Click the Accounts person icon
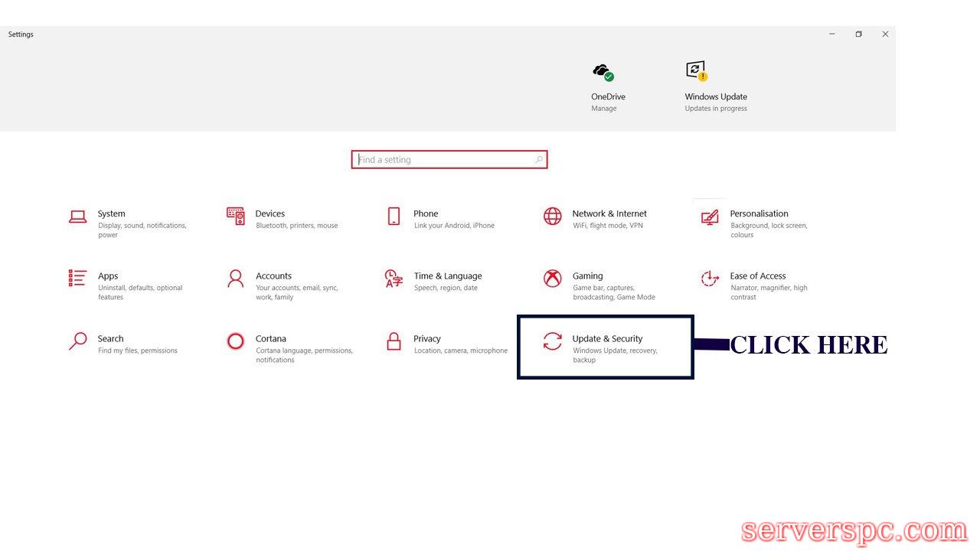 tap(235, 279)
